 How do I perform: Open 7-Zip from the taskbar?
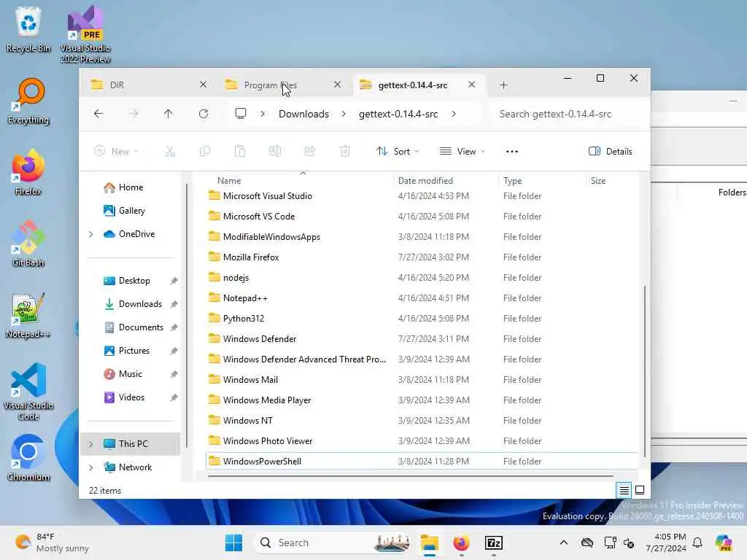(x=494, y=542)
